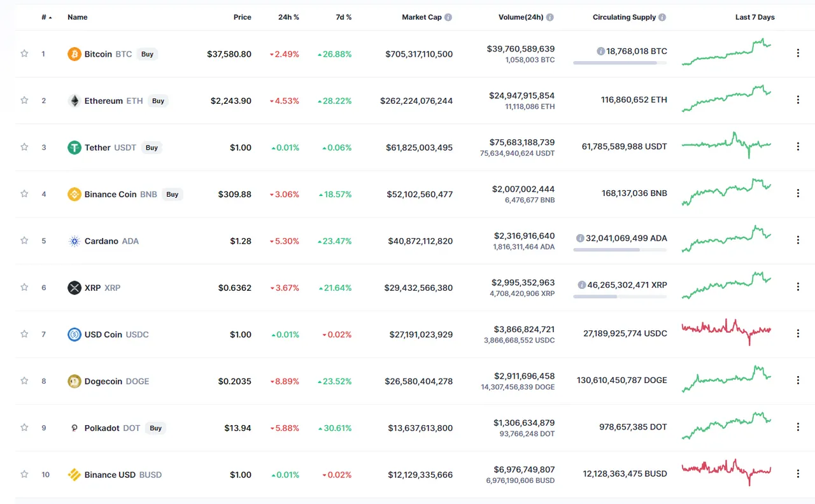
Task: Click the Tether logo icon
Action: 74,148
